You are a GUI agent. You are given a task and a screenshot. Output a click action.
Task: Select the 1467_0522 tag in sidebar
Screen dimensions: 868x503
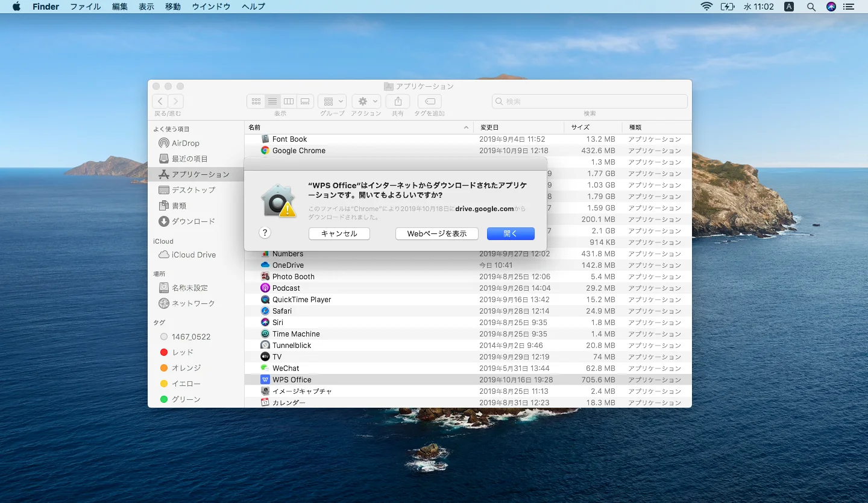pyautogui.click(x=196, y=337)
